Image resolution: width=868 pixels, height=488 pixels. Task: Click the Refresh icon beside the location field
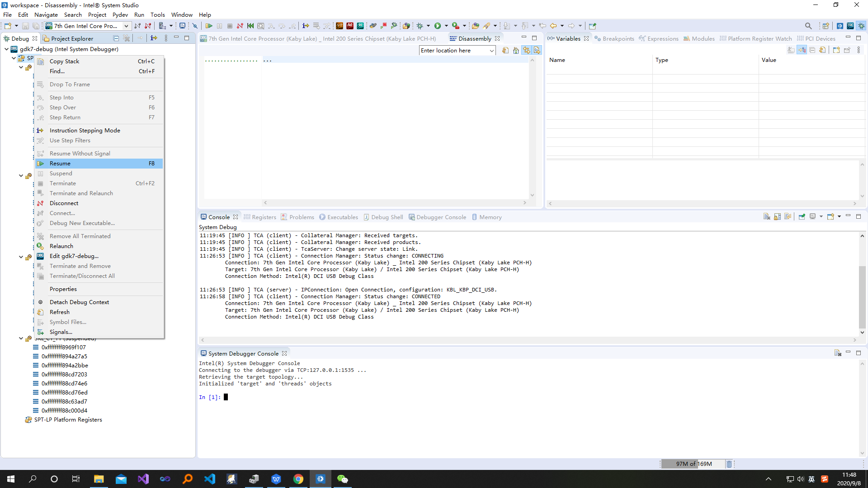point(505,50)
